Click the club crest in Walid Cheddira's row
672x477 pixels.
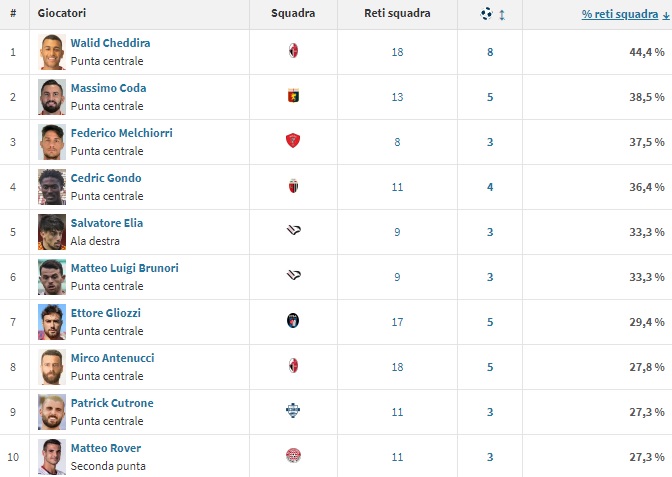tap(293, 51)
